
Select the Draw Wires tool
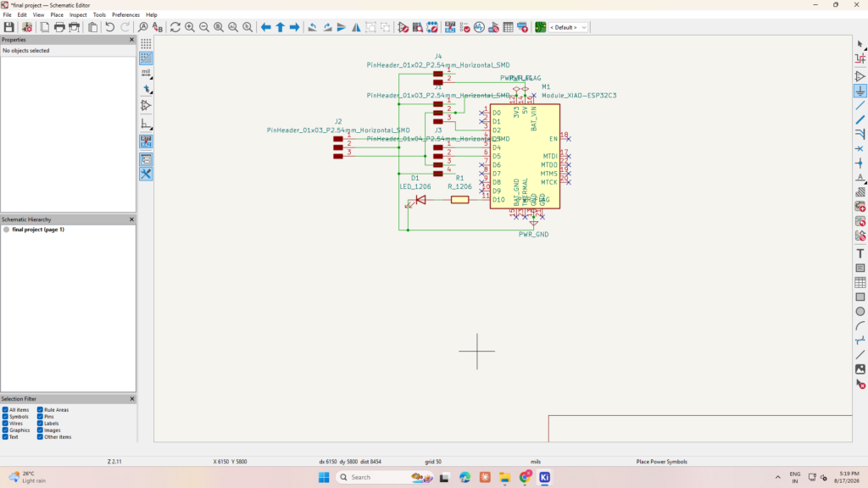(860, 105)
